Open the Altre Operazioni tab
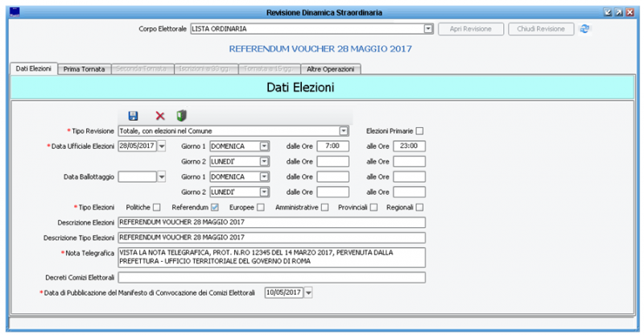Image resolution: width=644 pixels, height=335 pixels. pos(331,69)
